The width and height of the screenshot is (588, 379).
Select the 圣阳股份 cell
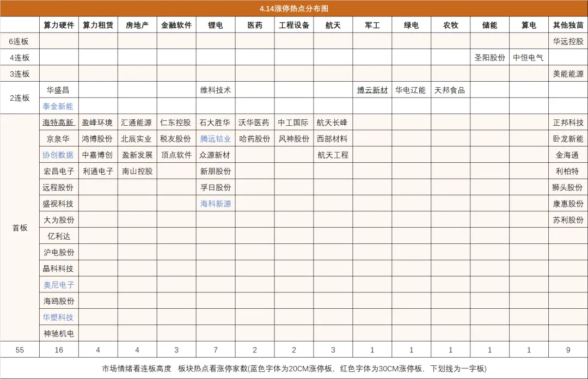[490, 57]
